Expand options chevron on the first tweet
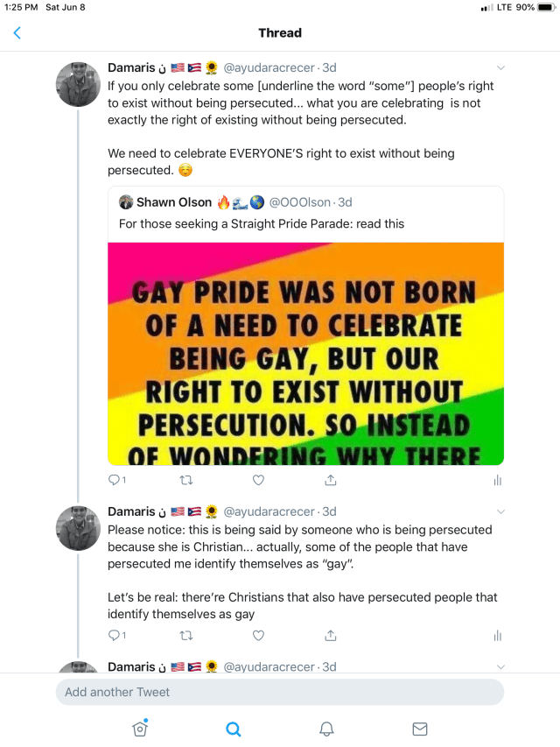The height and width of the screenshot is (747, 560). click(x=500, y=67)
